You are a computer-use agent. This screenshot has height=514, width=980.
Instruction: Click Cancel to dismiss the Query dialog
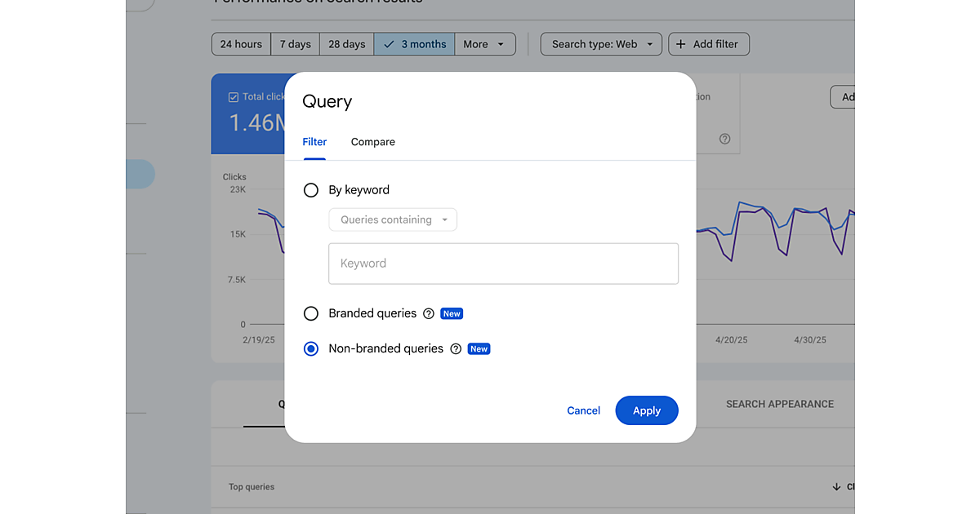583,411
